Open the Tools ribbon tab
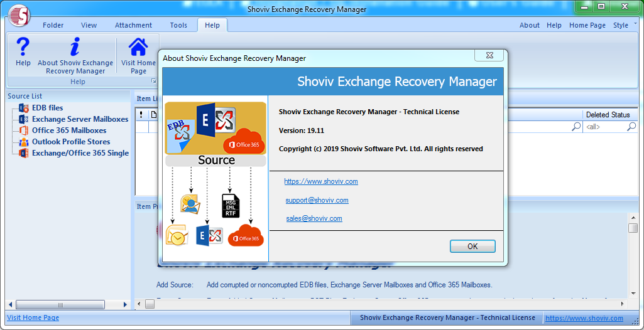This screenshot has height=330, width=644. 178,25
